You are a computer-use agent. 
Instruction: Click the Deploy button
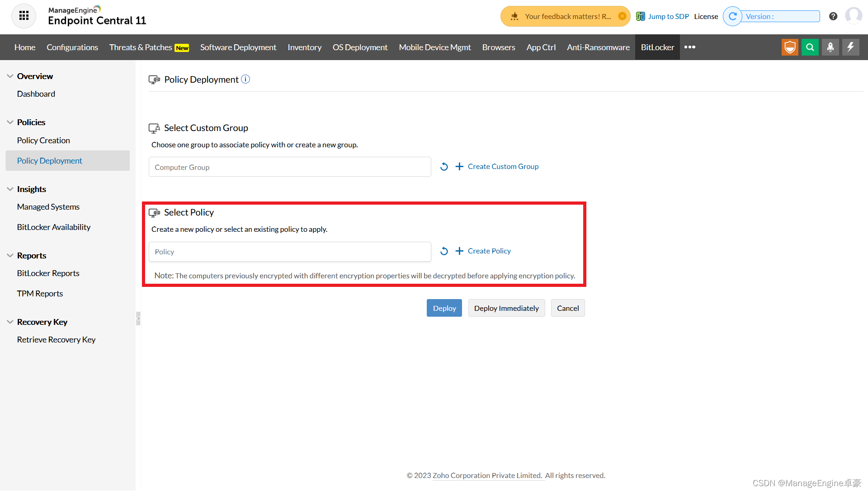pyautogui.click(x=444, y=308)
